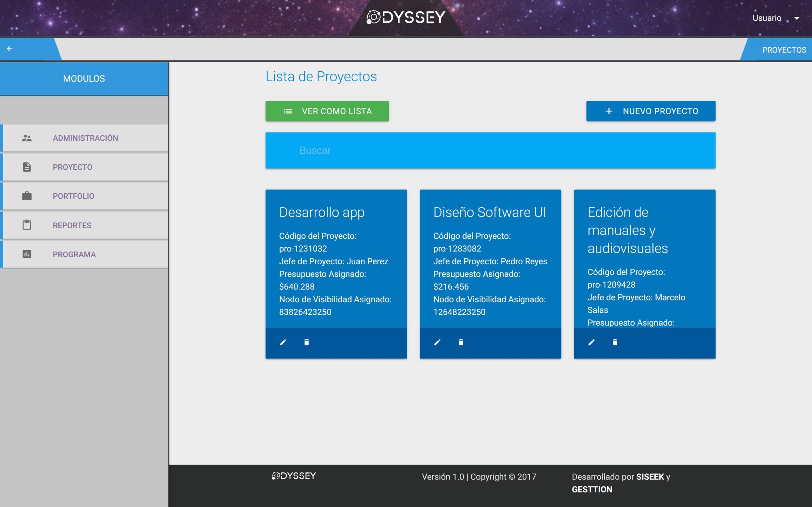Click the Desarrollo app card title
Viewport: 812px width, 507px height.
tap(321, 212)
